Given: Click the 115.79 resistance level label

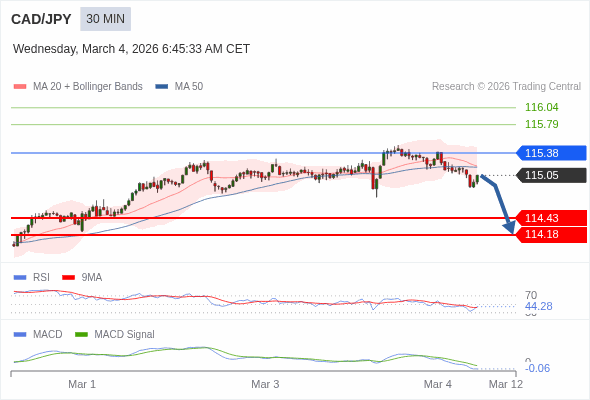Looking at the screenshot, I should [542, 124].
